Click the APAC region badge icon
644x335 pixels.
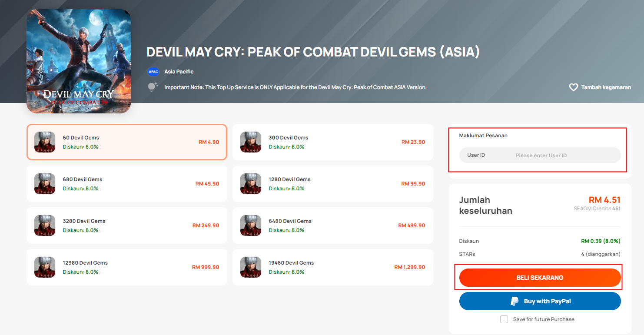pyautogui.click(x=153, y=72)
